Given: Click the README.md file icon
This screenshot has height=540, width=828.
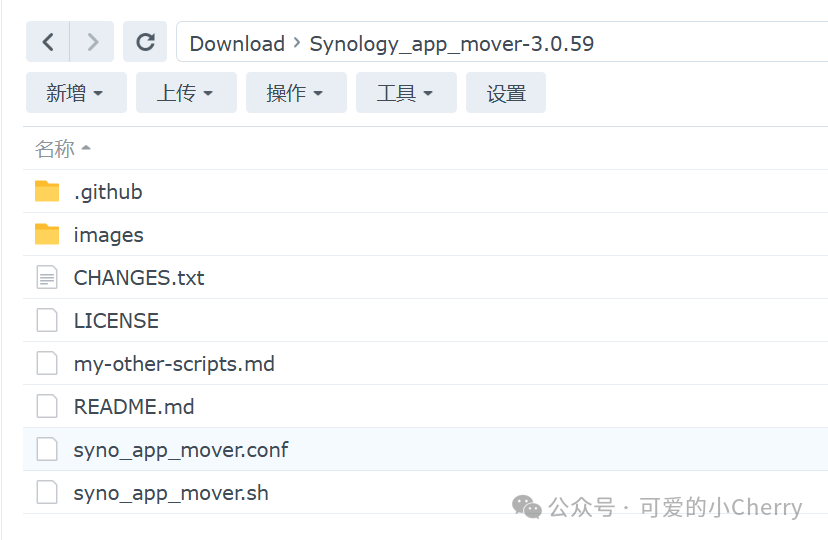Looking at the screenshot, I should point(47,406).
